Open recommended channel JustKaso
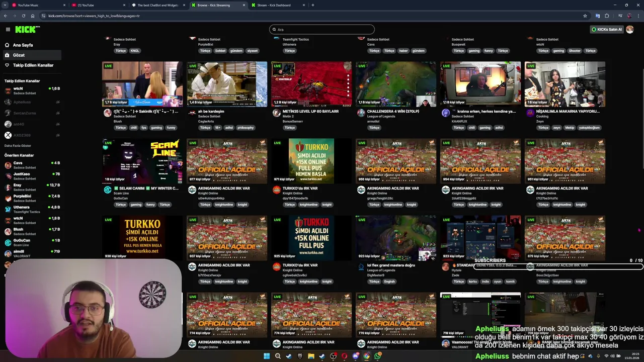Screen dimensions: 644x362 click(32, 176)
